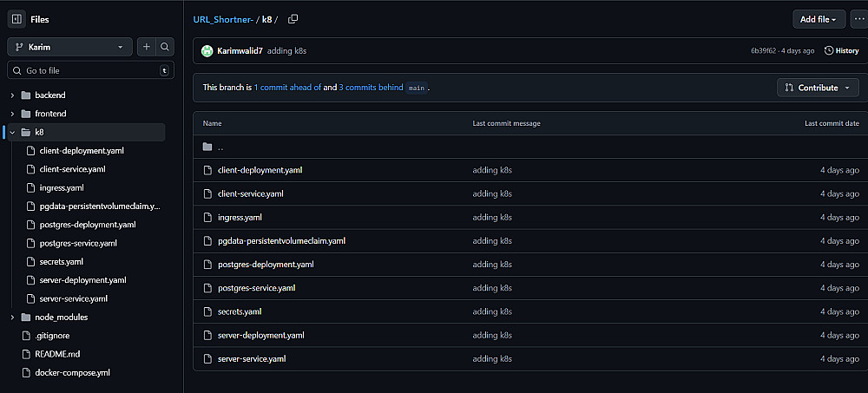The image size is (868, 393).
Task: Open the more options ellipsis button
Action: click(858, 19)
